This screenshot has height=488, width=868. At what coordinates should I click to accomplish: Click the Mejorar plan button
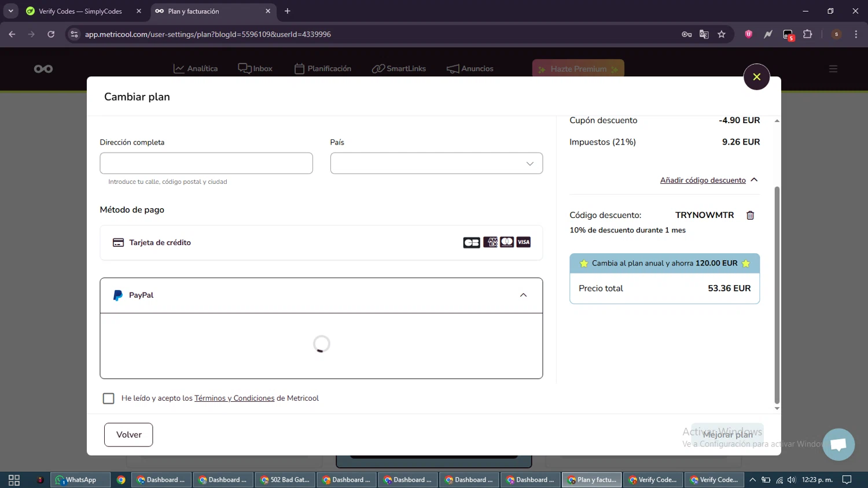click(x=727, y=435)
